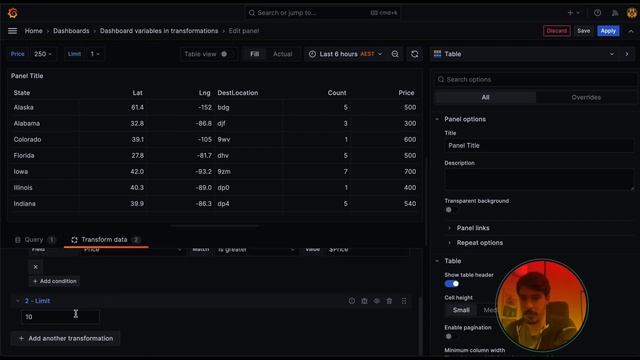Click the Alaska table cell
The image size is (640, 360).
pos(24,108)
